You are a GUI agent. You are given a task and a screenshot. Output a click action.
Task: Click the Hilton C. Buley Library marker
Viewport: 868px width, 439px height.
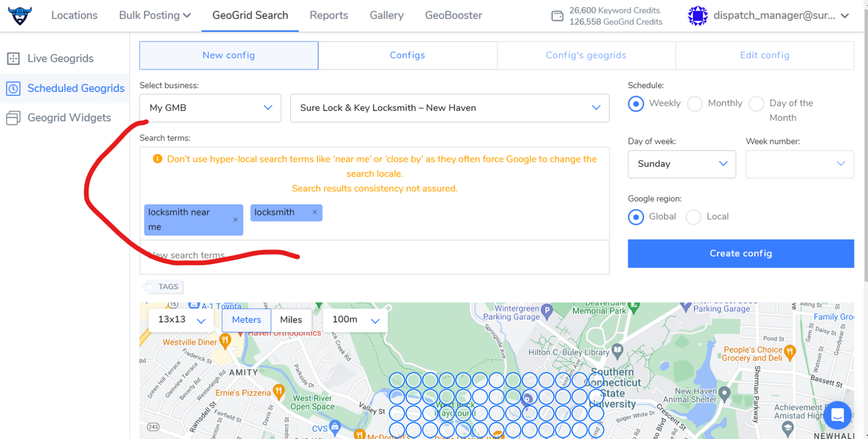617,351
